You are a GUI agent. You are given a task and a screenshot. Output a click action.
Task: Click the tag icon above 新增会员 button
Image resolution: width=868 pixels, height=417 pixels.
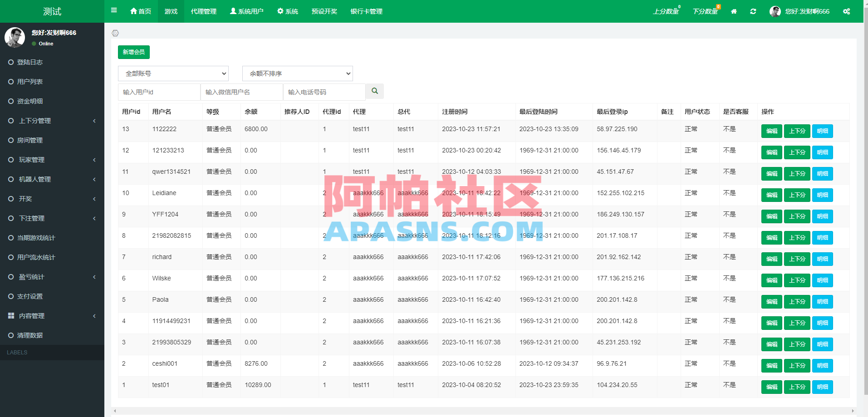tap(116, 33)
